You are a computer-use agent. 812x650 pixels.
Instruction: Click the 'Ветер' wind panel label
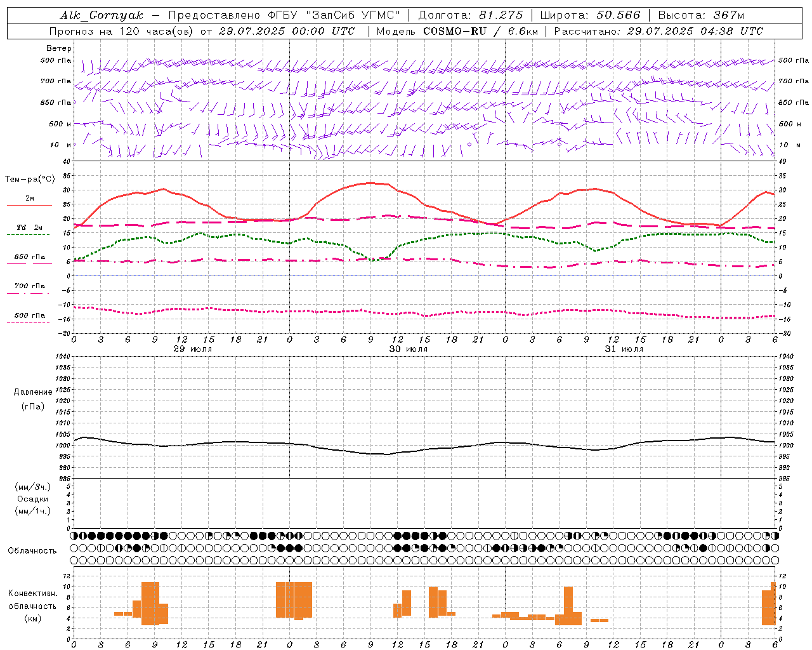[59, 48]
